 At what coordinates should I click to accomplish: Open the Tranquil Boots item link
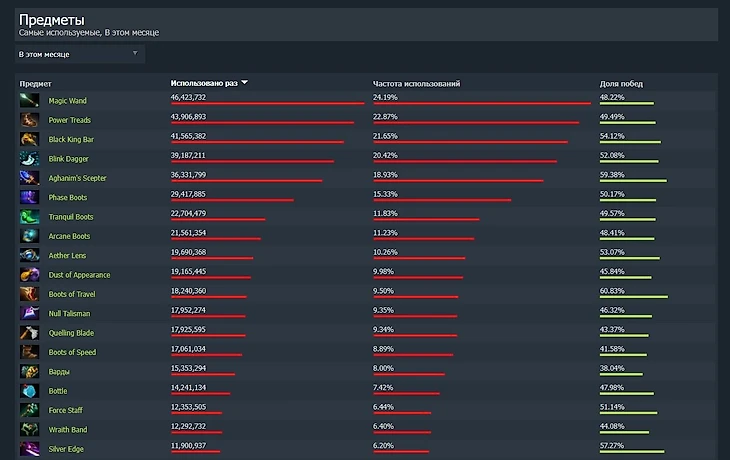pos(71,216)
